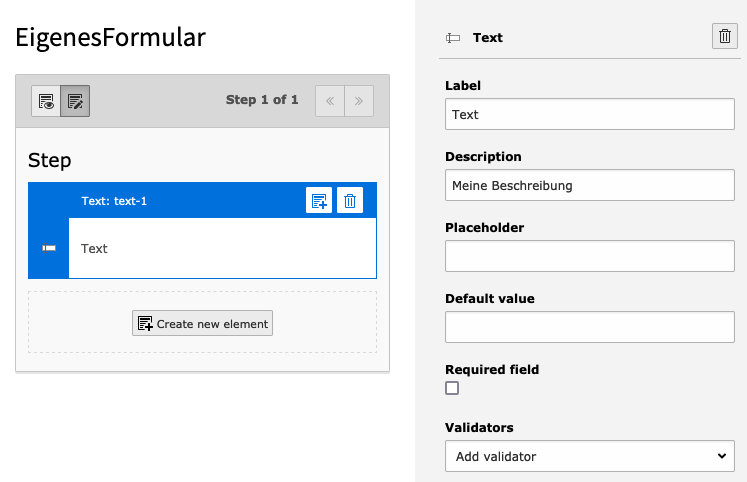Select the Text: text-1 element header
The image size is (747, 482).
114,201
